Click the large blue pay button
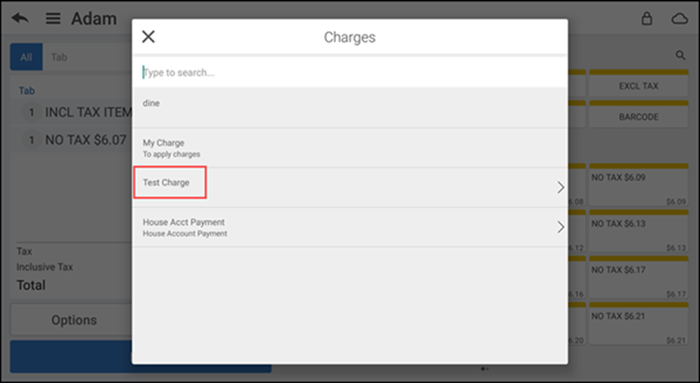This screenshot has height=383, width=700. pos(141,356)
